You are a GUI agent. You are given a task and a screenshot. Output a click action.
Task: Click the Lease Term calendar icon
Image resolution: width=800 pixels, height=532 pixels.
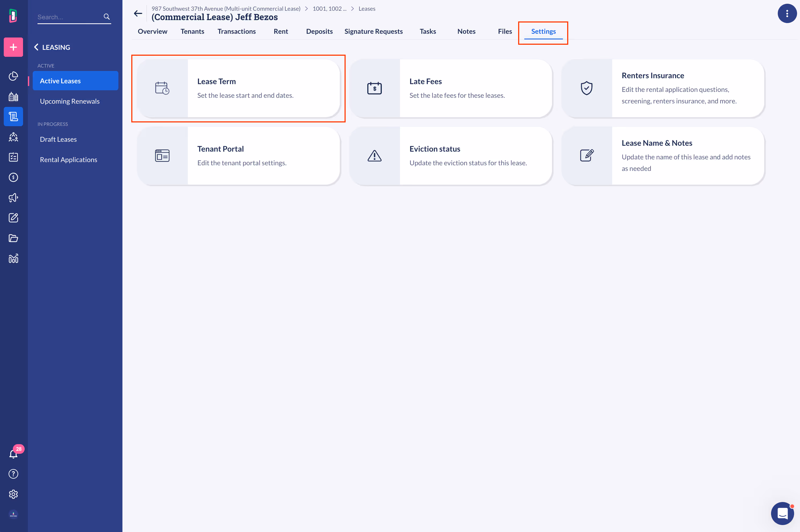tap(162, 88)
